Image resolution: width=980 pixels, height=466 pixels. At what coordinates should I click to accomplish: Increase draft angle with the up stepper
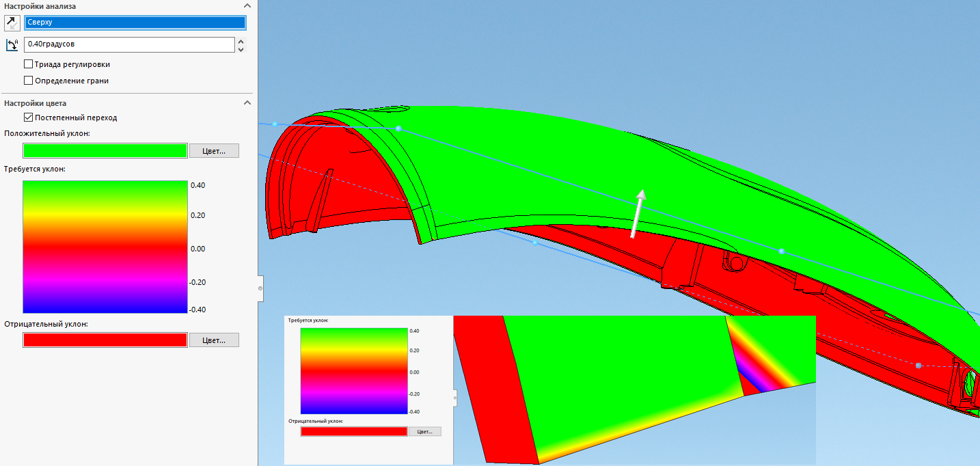pyautogui.click(x=241, y=41)
